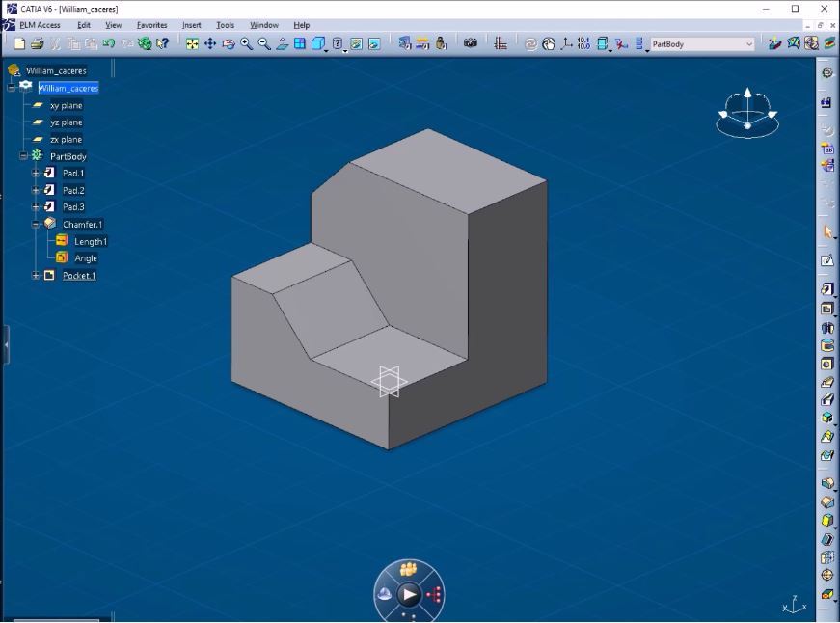This screenshot has width=840, height=623.
Task: Expand the Pad.1 tree node
Action: point(37,174)
